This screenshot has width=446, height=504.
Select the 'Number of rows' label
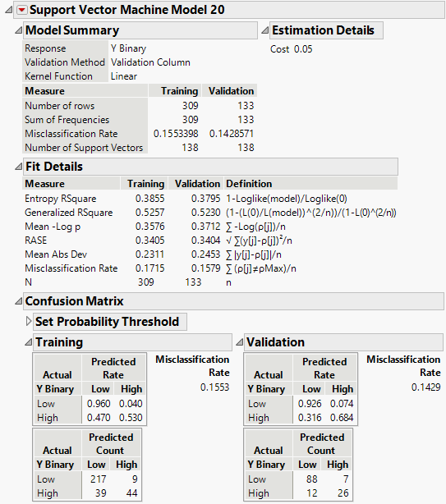[x=60, y=106]
